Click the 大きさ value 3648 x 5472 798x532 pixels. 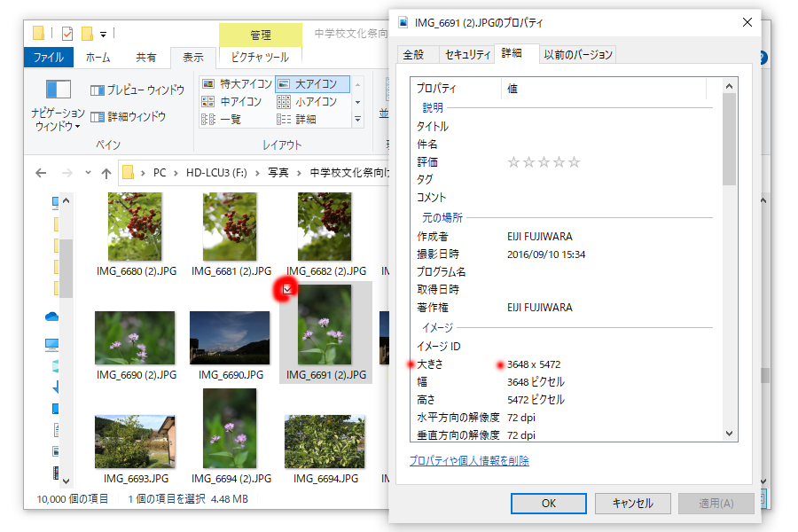coord(534,364)
